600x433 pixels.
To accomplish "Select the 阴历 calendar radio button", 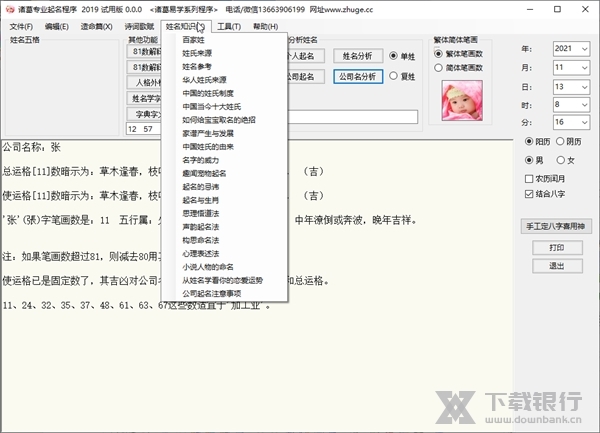I will [560, 142].
